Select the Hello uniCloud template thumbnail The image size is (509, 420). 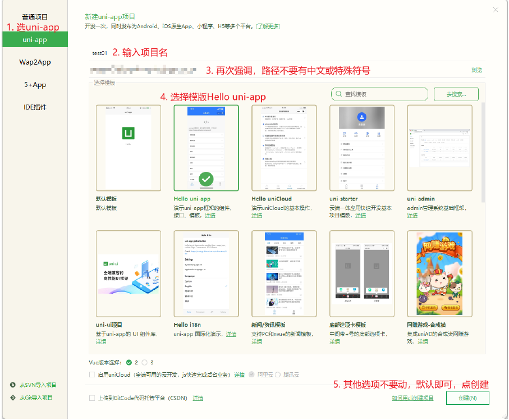coord(284,148)
